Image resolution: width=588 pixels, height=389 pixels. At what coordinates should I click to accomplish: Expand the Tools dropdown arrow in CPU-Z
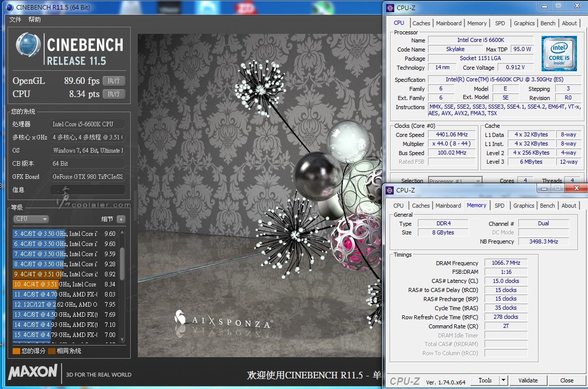point(504,380)
